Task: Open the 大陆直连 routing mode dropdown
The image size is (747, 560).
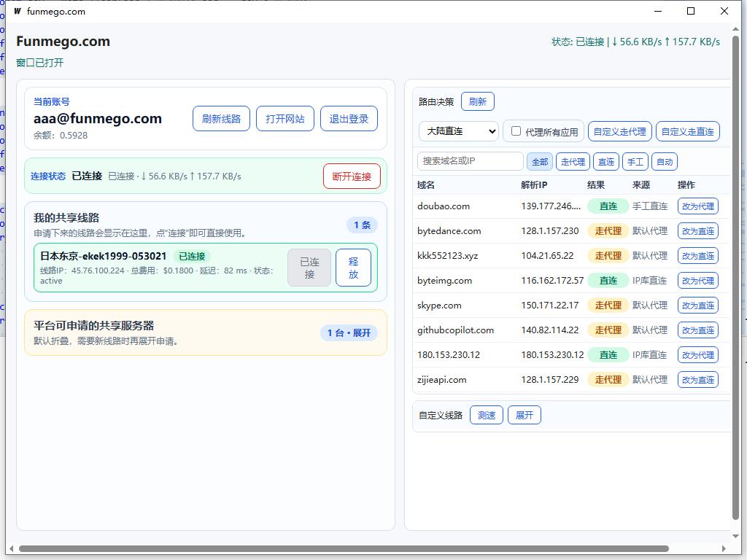Action: [459, 131]
